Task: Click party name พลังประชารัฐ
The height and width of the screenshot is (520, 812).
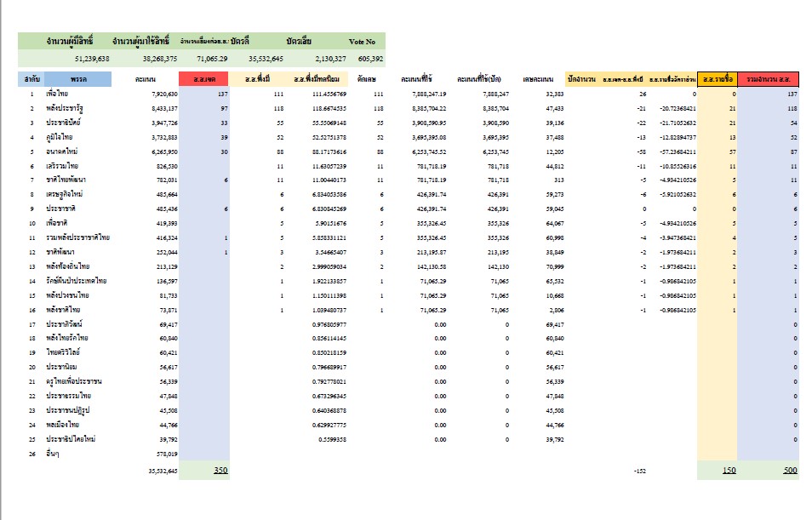Action: pyautogui.click(x=64, y=108)
